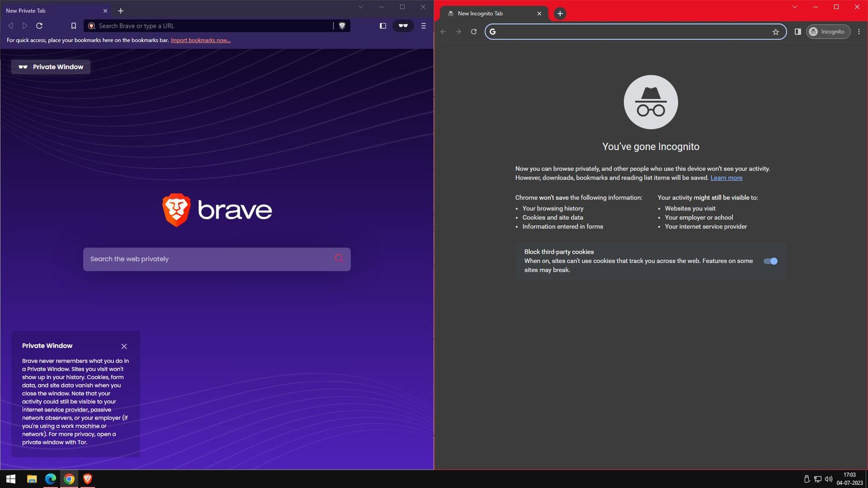
Task: Open Chrome's three-dot menu
Action: (859, 31)
